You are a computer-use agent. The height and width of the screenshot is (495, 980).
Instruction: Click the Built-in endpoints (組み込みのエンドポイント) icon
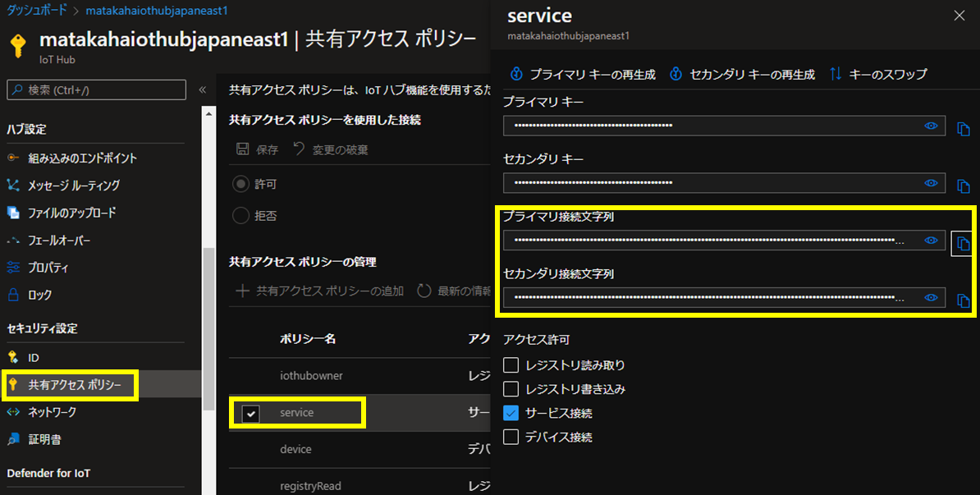[x=13, y=158]
